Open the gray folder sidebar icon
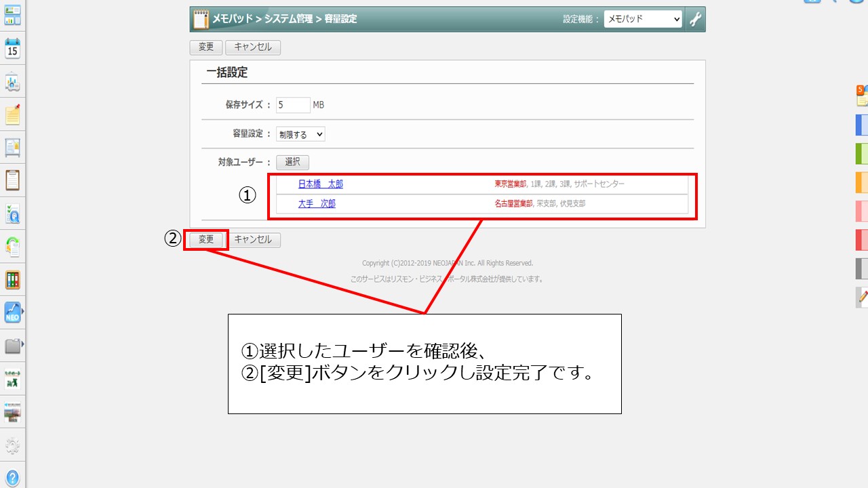The height and width of the screenshot is (488, 868). click(12, 346)
